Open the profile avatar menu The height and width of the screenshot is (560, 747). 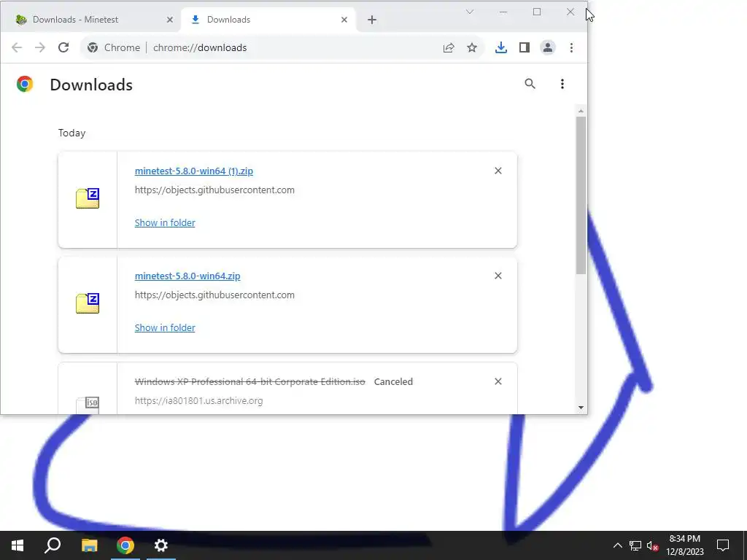pos(548,47)
